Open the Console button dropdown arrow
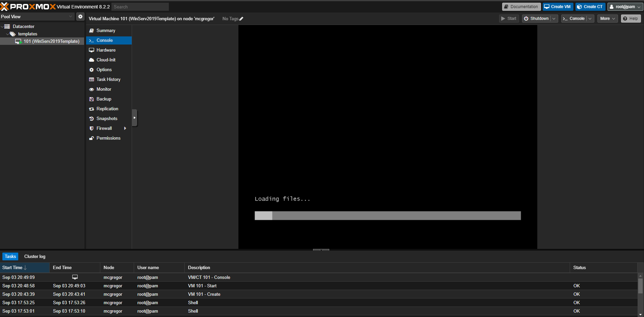The height and width of the screenshot is (317, 644). click(590, 19)
